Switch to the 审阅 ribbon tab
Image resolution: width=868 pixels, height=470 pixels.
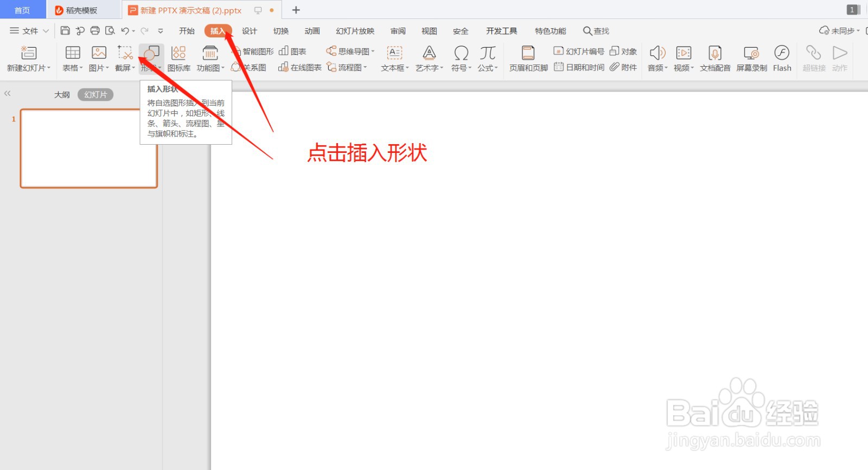click(398, 31)
